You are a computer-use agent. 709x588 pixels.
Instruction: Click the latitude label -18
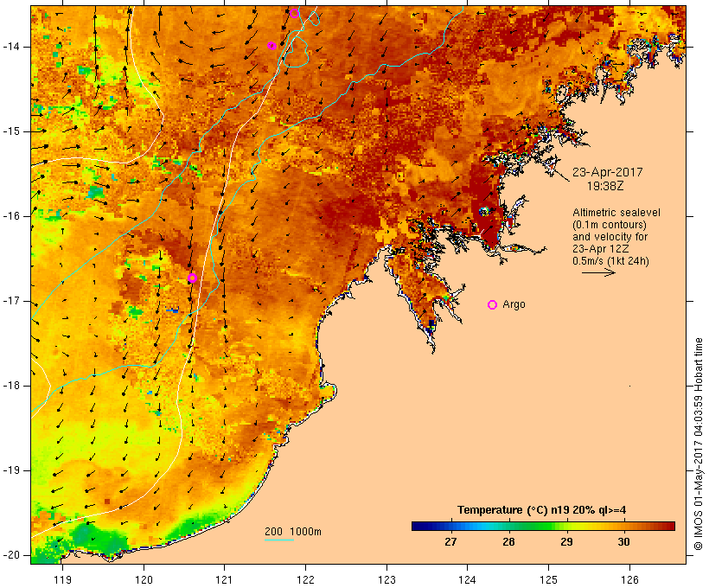pyautogui.click(x=11, y=386)
